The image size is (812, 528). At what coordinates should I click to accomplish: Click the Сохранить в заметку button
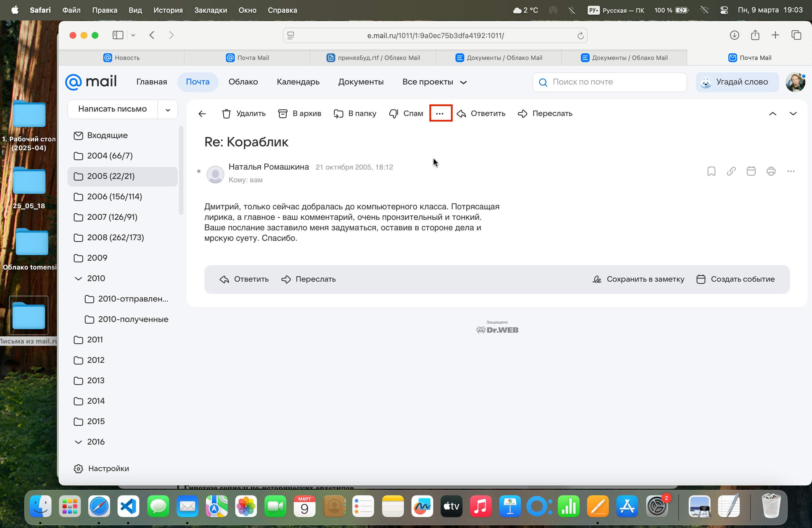tap(638, 279)
